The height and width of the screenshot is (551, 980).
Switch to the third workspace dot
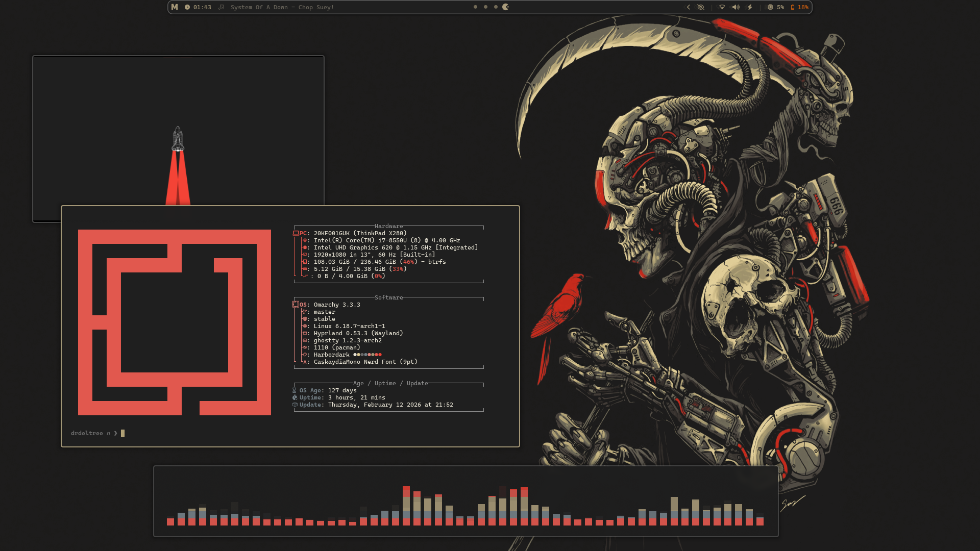(x=496, y=7)
